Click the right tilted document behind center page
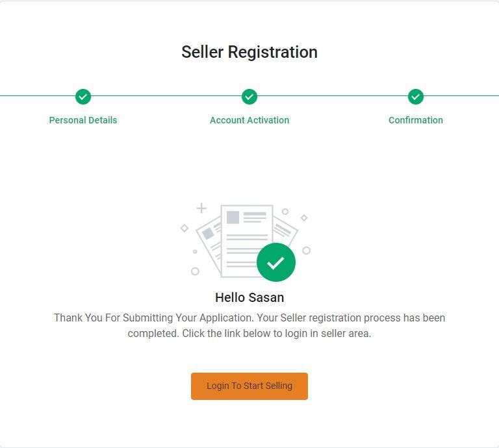This screenshot has width=499, height=448. click(x=285, y=230)
